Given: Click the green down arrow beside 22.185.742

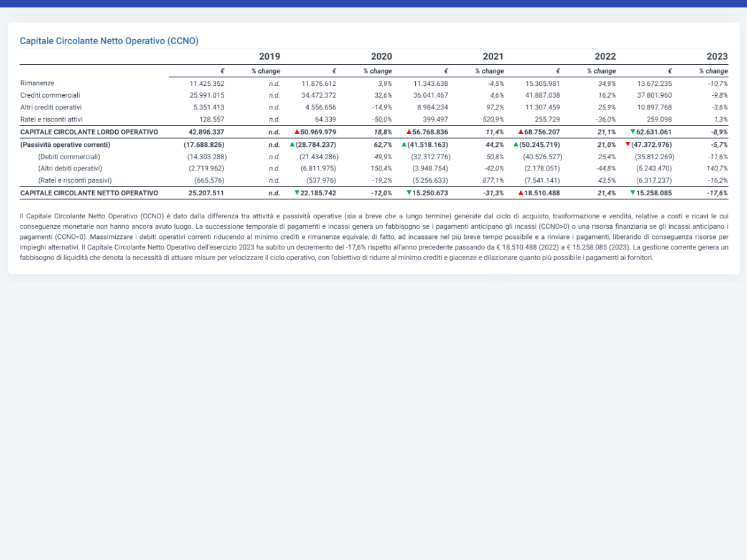Looking at the screenshot, I should click(x=297, y=193).
